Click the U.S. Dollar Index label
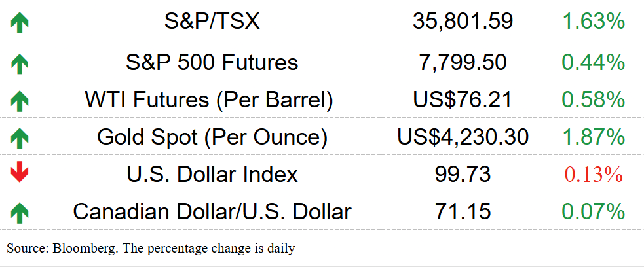The image size is (644, 267). point(212,174)
